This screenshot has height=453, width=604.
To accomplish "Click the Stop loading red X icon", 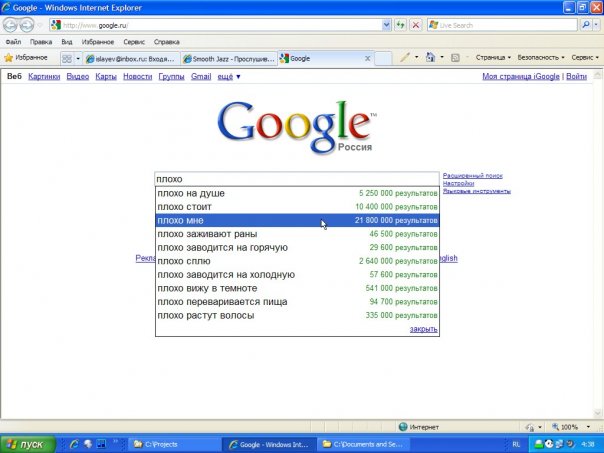I will click(x=416, y=25).
